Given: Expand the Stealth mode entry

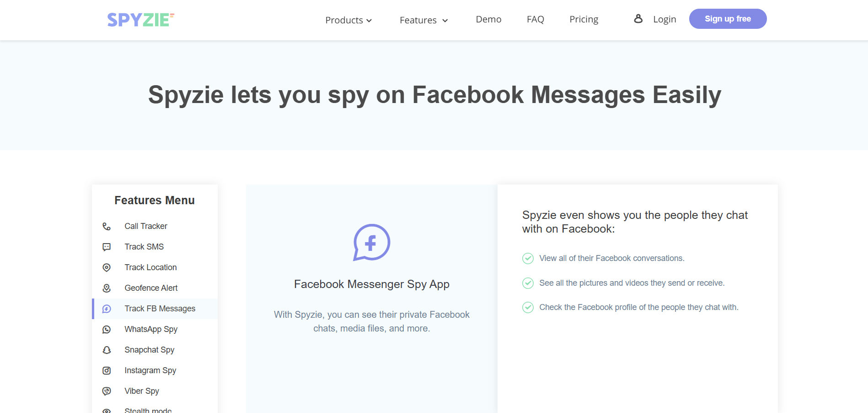Looking at the screenshot, I should 148,410.
